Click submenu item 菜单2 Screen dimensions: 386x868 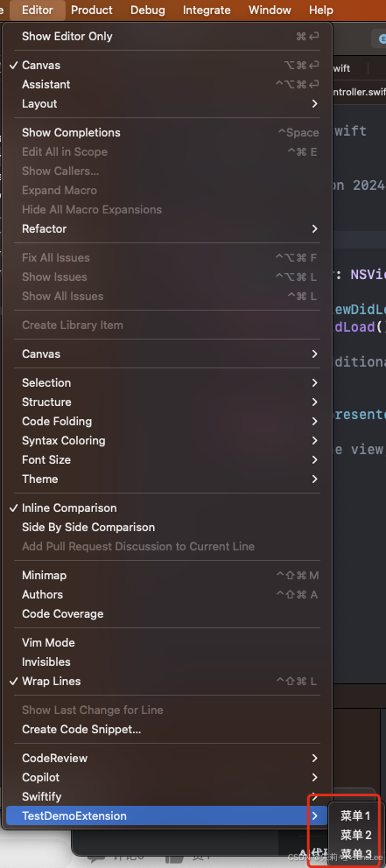pos(355,836)
